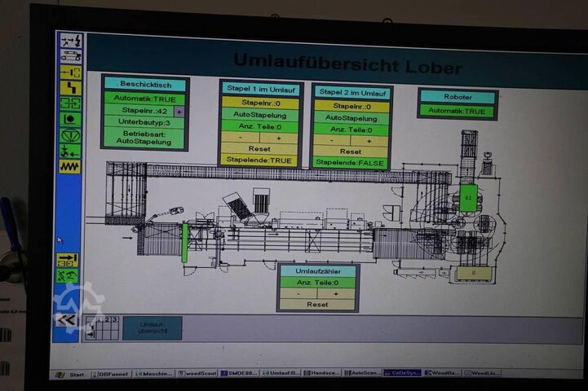The width and height of the screenshot is (588, 391).
Task: Select AutoStapelung in Stapel 2 panel
Action: [x=351, y=118]
